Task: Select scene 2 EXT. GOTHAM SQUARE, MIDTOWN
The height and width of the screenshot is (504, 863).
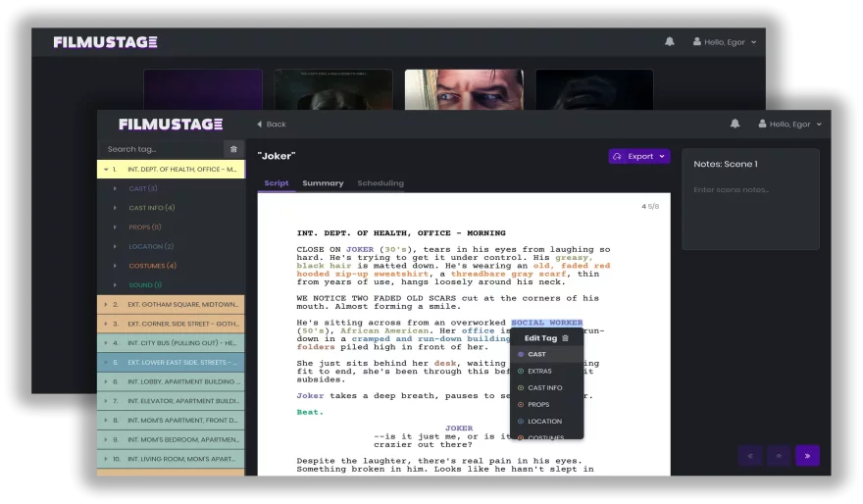Action: 172,304
